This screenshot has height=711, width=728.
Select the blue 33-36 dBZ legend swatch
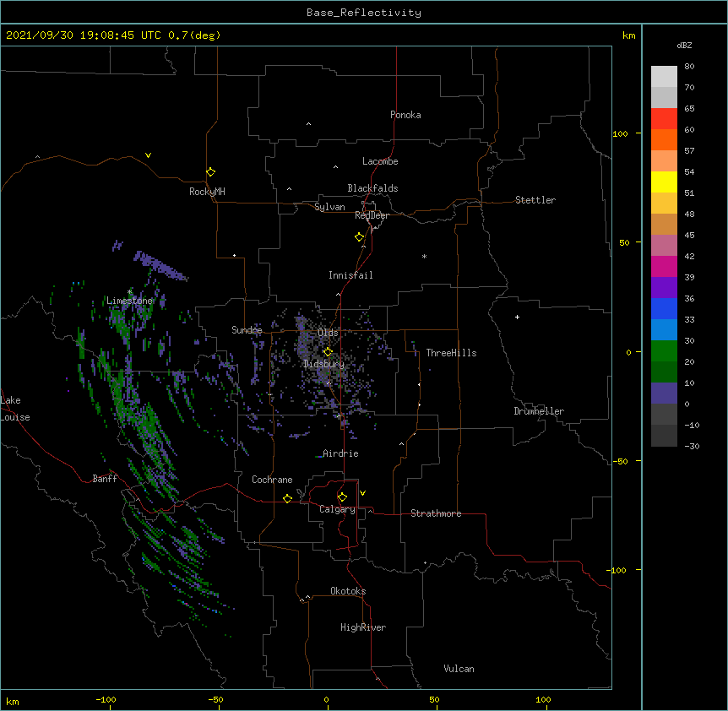pyautogui.click(x=664, y=308)
